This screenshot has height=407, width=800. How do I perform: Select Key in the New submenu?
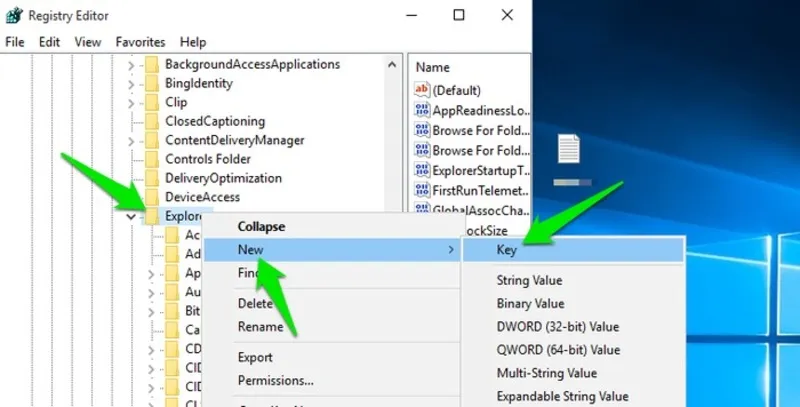click(x=573, y=250)
